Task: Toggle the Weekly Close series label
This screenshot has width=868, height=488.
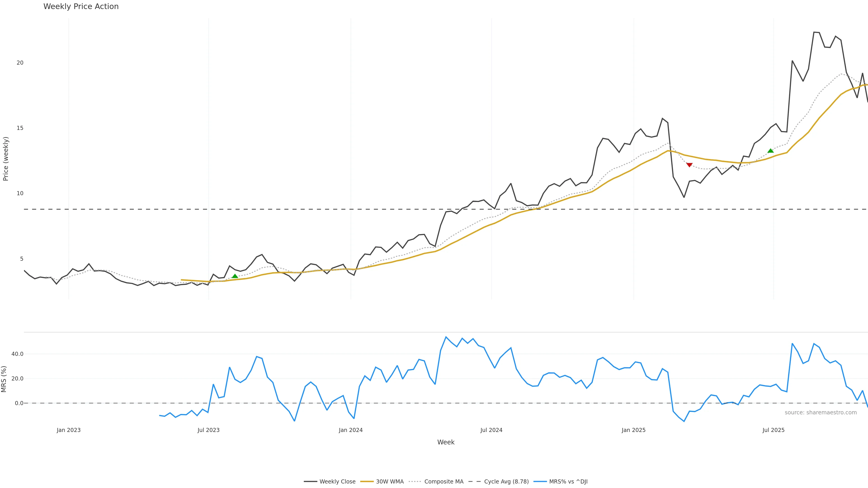Action: [337, 482]
